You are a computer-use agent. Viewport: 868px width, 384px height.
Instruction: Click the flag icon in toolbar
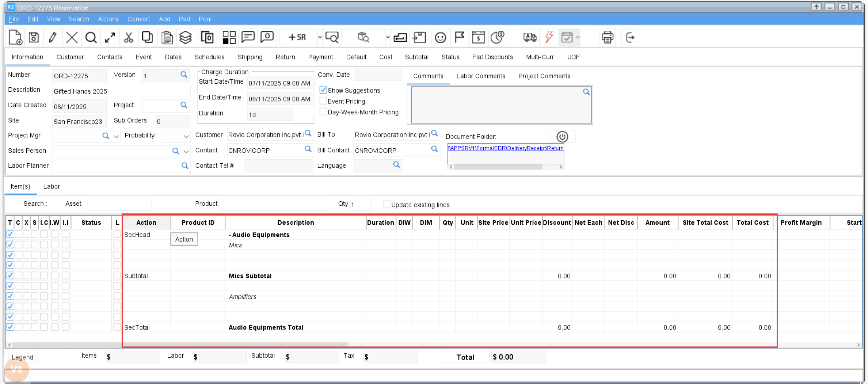pos(459,38)
